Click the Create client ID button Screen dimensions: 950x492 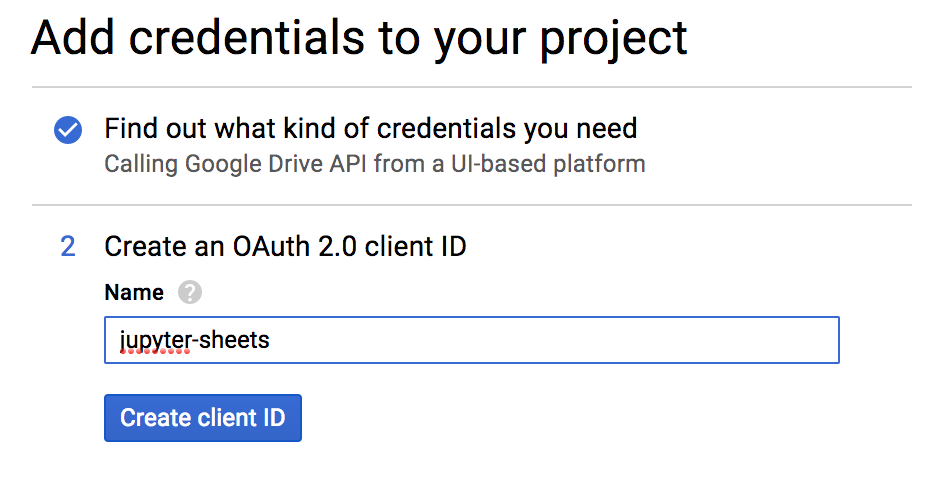coord(202,418)
